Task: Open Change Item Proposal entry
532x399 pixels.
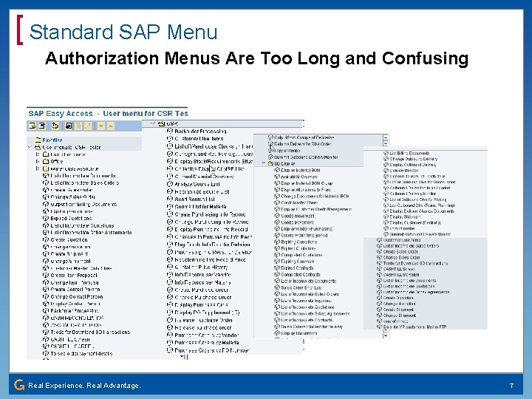Action: [x=75, y=282]
